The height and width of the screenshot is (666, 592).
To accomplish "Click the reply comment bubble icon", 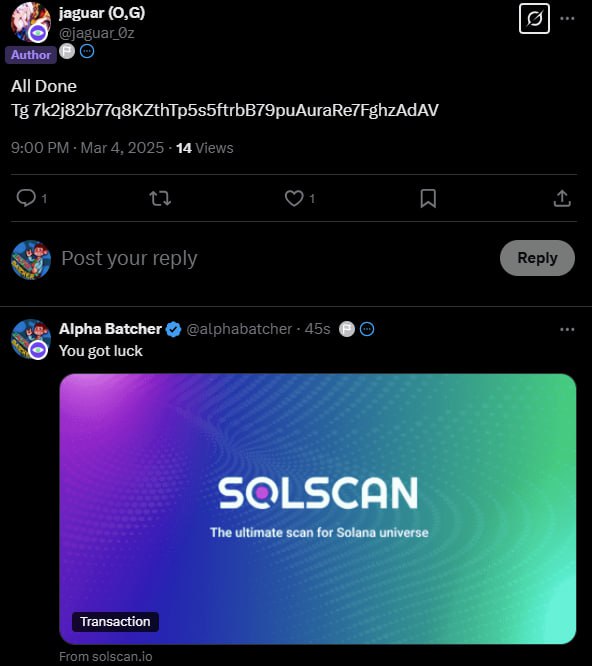I will coord(26,198).
